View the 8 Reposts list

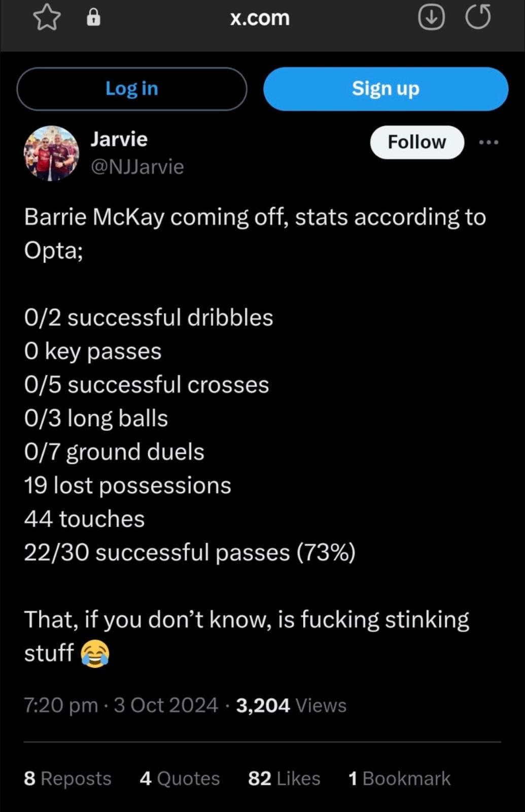(x=67, y=779)
